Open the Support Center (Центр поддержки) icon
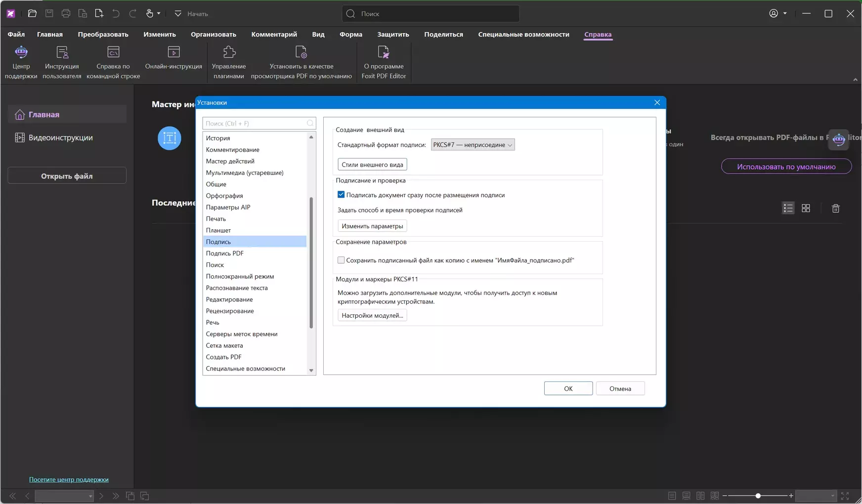The height and width of the screenshot is (504, 862). coord(21,62)
